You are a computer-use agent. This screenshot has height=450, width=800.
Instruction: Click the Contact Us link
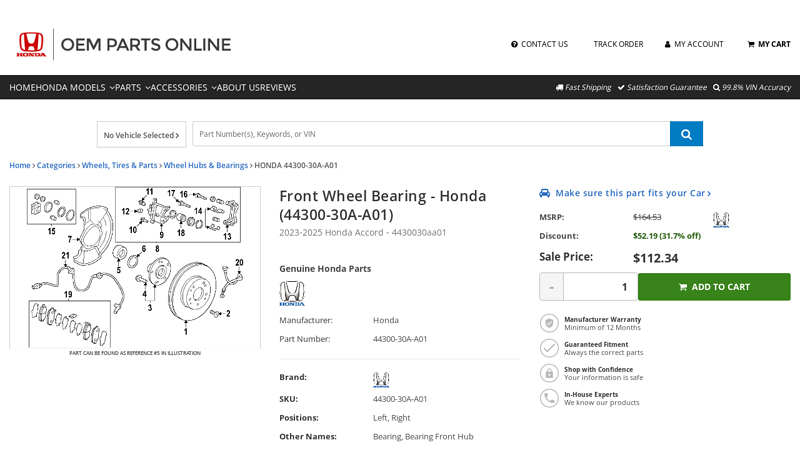pyautogui.click(x=539, y=44)
